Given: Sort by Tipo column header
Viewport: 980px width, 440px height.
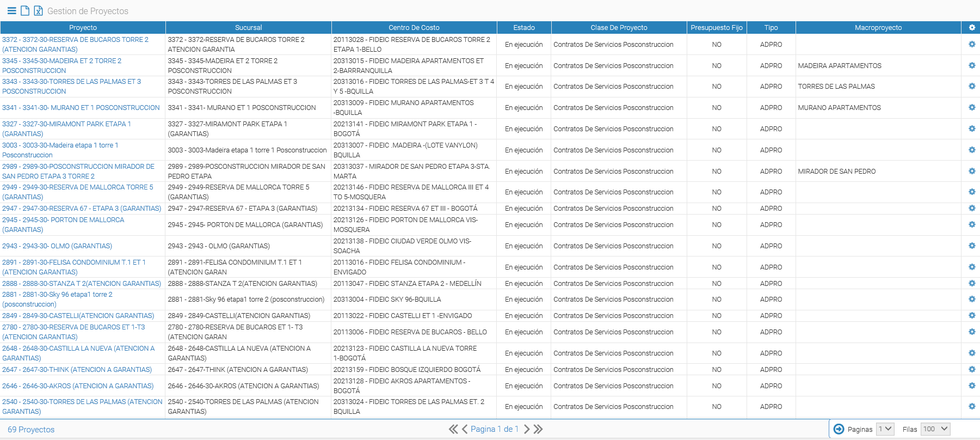Looking at the screenshot, I should tap(771, 27).
